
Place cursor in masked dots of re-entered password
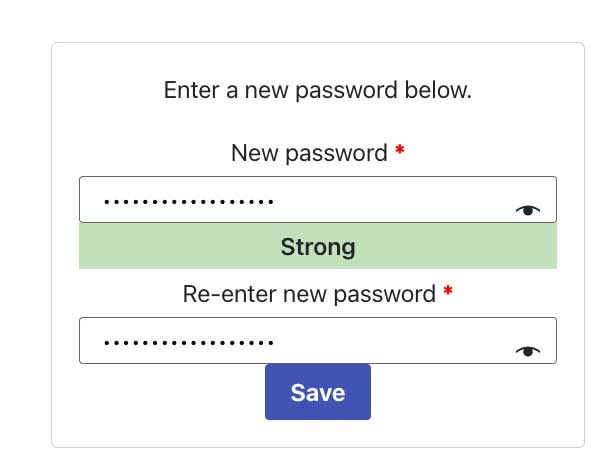click(x=188, y=343)
